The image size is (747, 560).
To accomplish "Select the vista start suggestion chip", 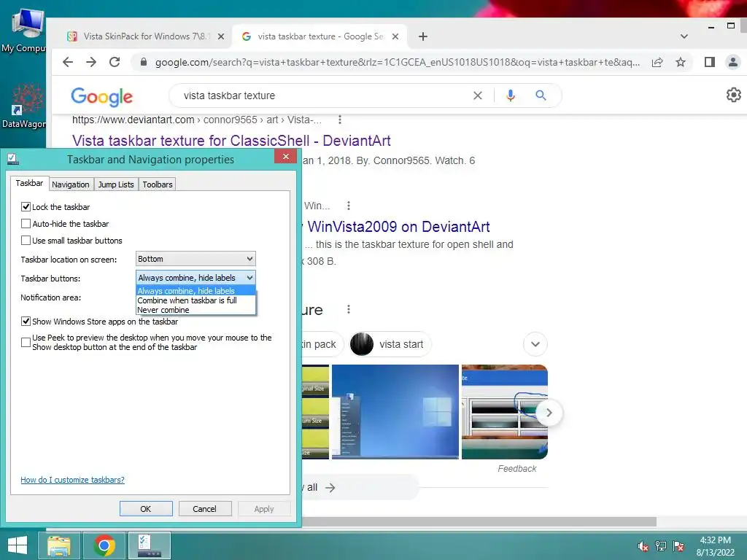I will 390,344.
